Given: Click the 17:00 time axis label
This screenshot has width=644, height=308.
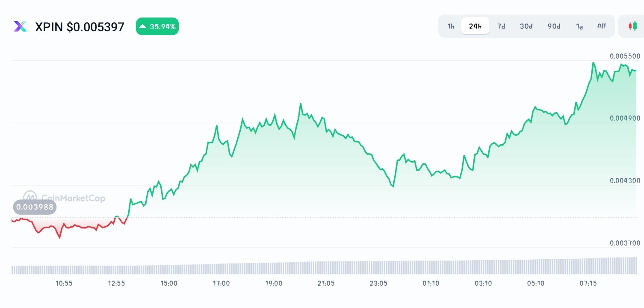Looking at the screenshot, I should pos(221,283).
